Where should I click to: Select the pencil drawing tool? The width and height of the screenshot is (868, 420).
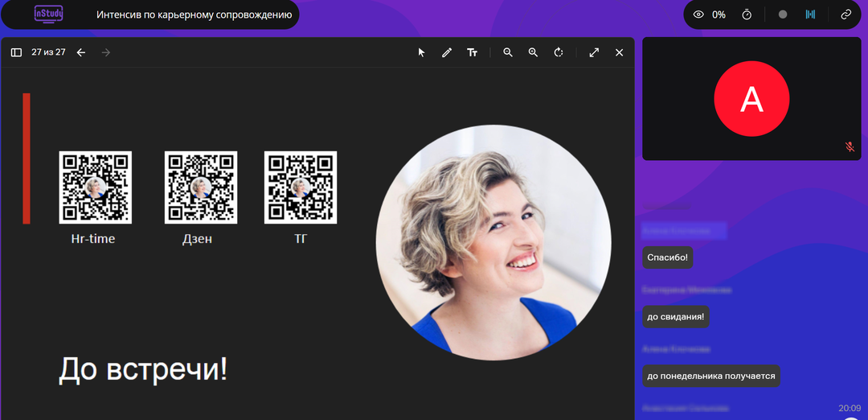[x=447, y=52]
